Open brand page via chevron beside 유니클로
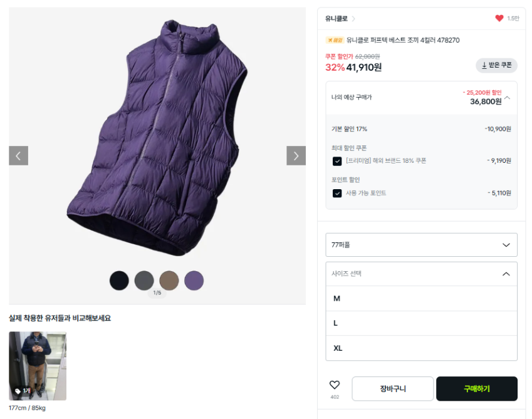Screen dimensions: 532x419 (x=353, y=19)
